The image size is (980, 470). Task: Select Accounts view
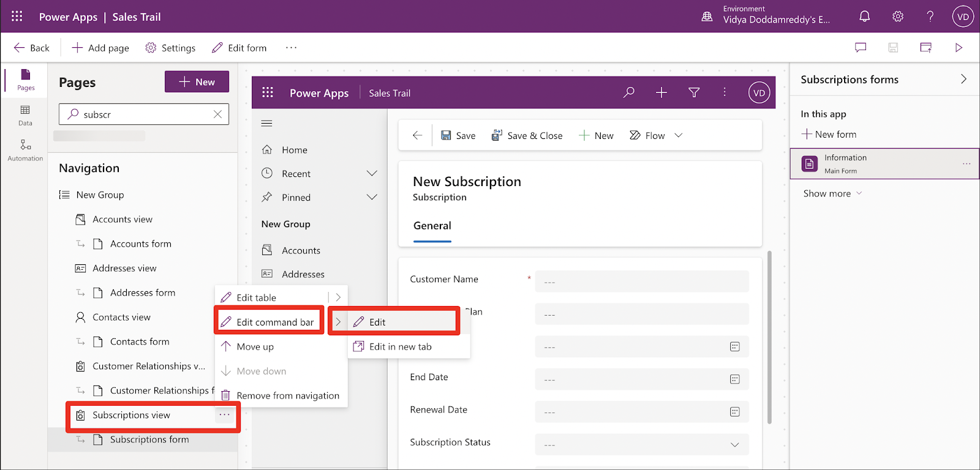click(123, 219)
